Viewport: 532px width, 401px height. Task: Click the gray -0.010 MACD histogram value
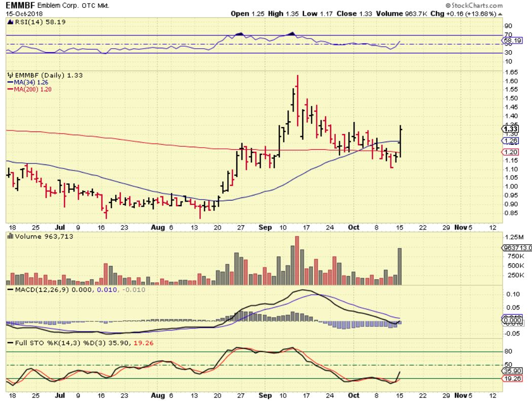[134, 290]
